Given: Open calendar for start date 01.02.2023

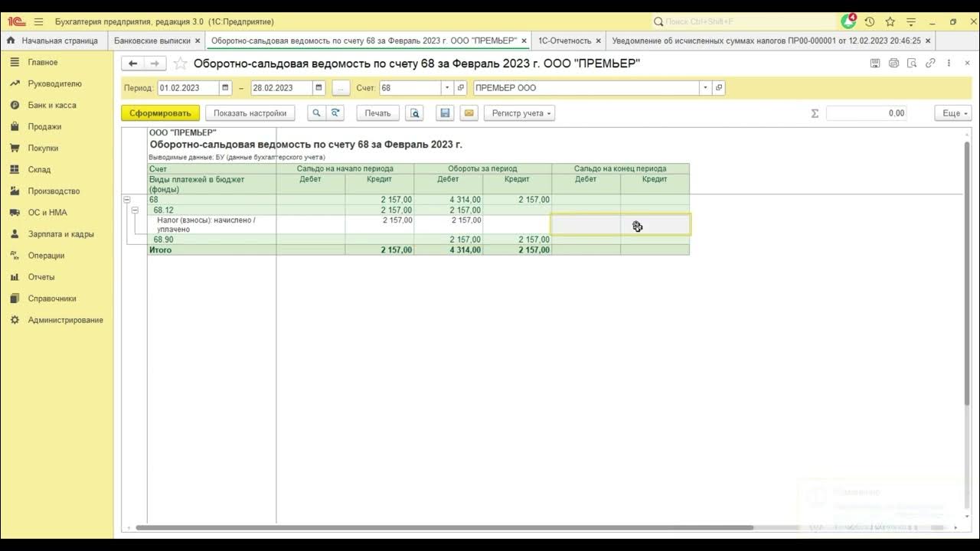Looking at the screenshot, I should (225, 88).
